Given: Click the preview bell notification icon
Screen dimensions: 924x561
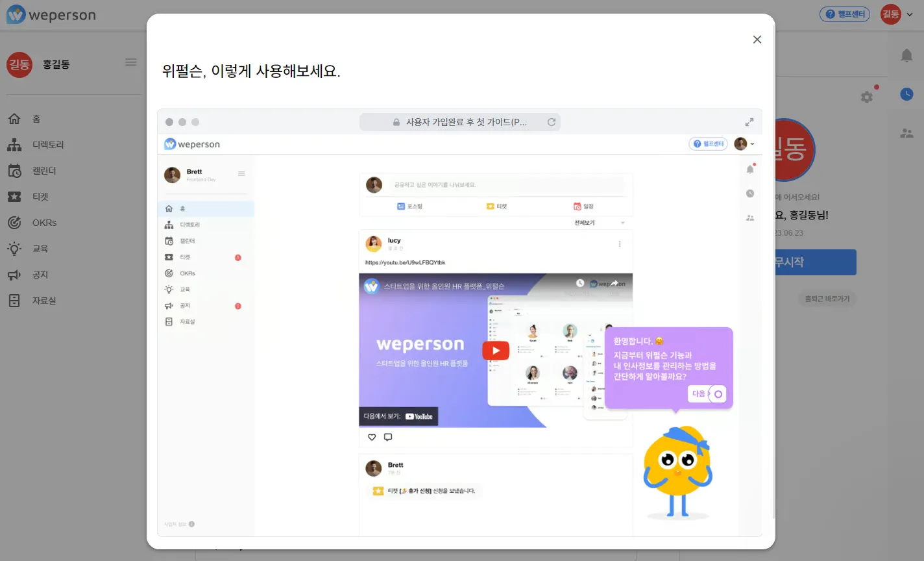Looking at the screenshot, I should [750, 169].
